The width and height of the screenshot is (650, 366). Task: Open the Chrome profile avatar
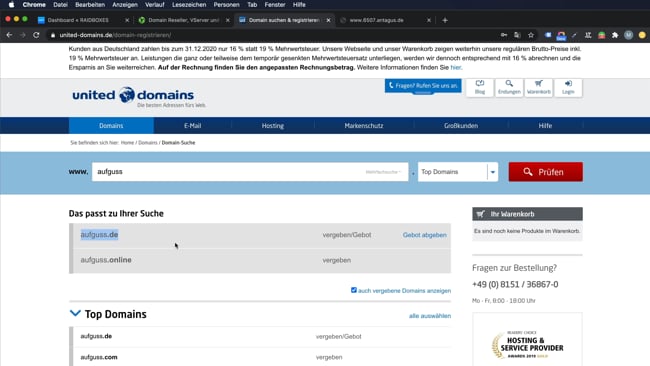628,35
